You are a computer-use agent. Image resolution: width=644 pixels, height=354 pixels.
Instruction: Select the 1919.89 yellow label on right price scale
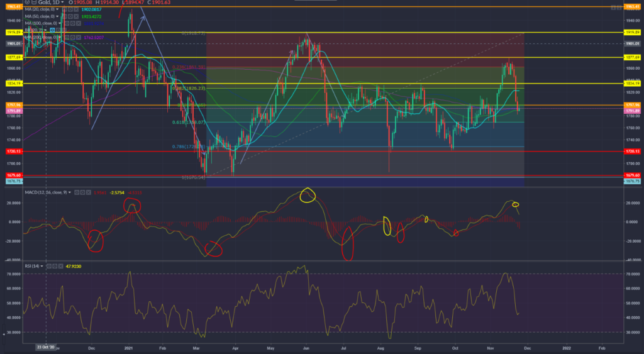(631, 32)
